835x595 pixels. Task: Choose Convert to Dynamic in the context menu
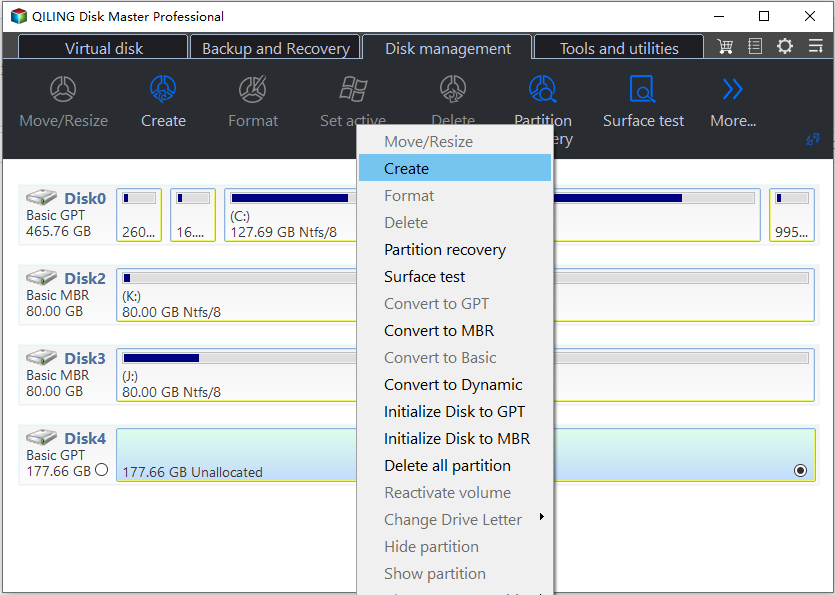[455, 385]
